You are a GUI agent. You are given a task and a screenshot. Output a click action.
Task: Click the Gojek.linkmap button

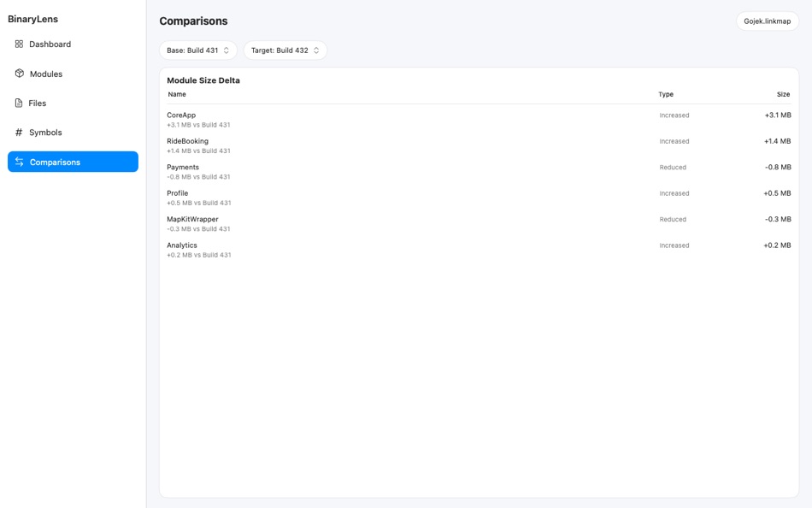pos(767,21)
